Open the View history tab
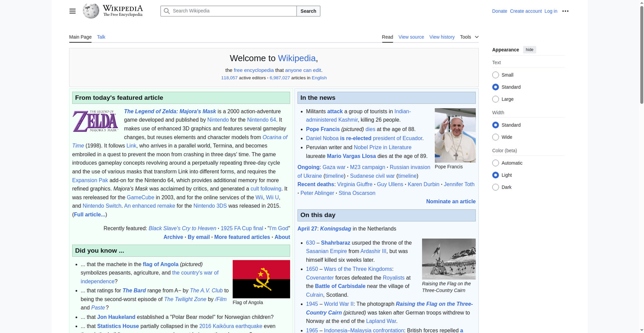The width and height of the screenshot is (644, 333). pos(442,37)
